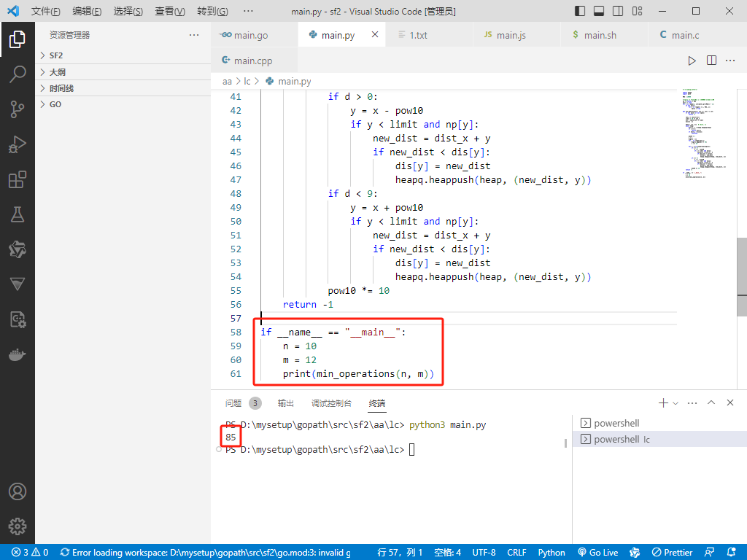
Task: Change file encoding UTF-8
Action: [484, 552]
